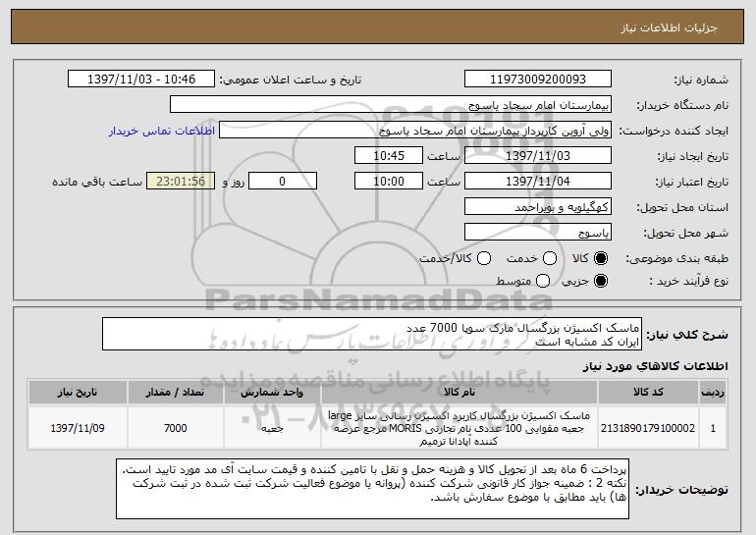756x535 pixels.
Task: Click the شماره نیاز label
Action: tap(701, 80)
